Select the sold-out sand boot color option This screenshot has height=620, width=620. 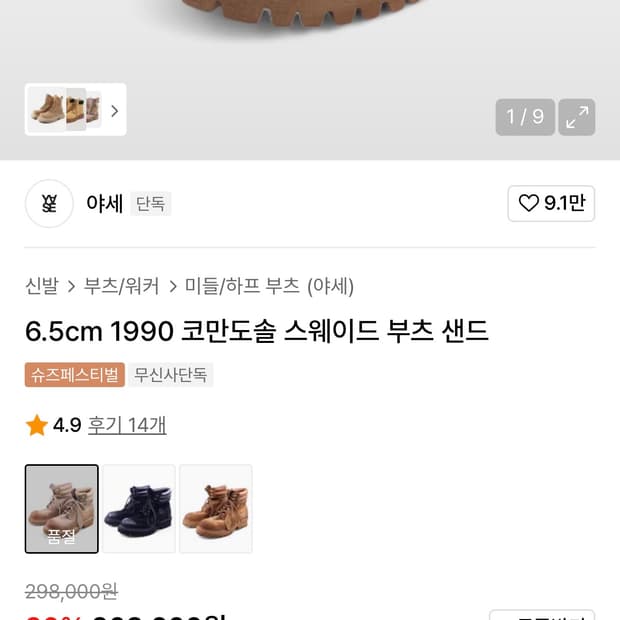[x=62, y=509]
